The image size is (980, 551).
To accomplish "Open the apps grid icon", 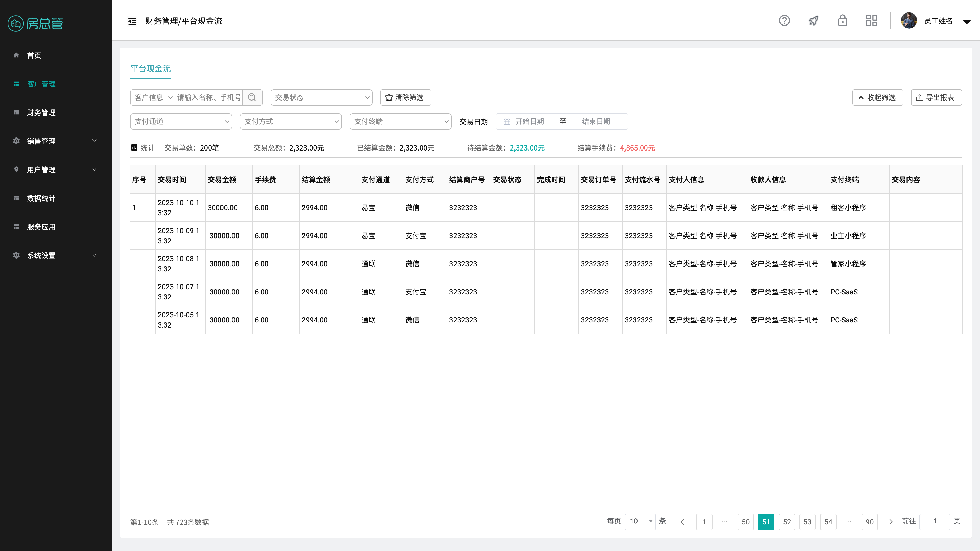I will tap(872, 20).
